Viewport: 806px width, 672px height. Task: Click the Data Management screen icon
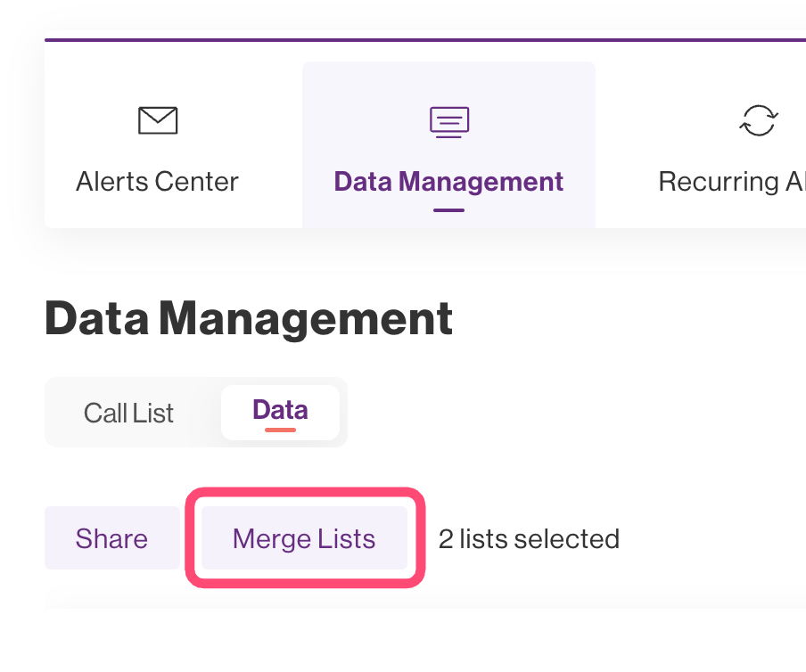(x=448, y=120)
